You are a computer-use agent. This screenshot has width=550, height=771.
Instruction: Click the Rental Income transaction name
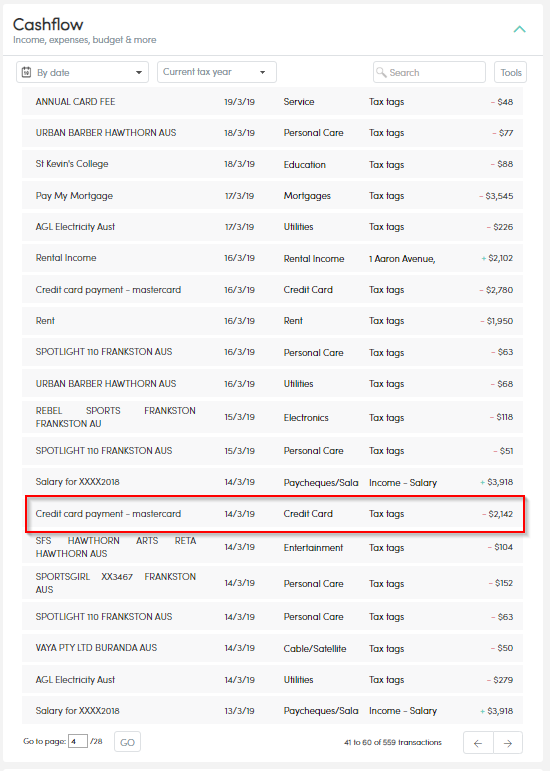pyautogui.click(x=66, y=258)
